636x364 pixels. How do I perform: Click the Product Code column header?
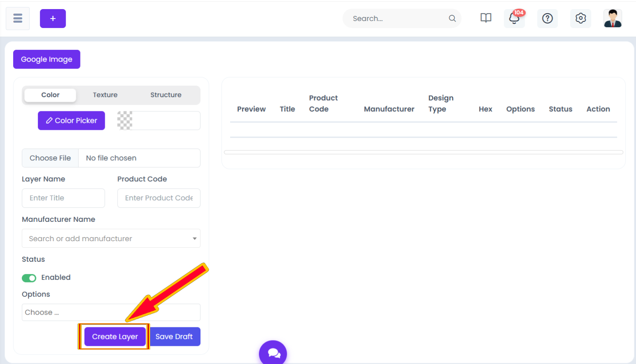(x=323, y=103)
